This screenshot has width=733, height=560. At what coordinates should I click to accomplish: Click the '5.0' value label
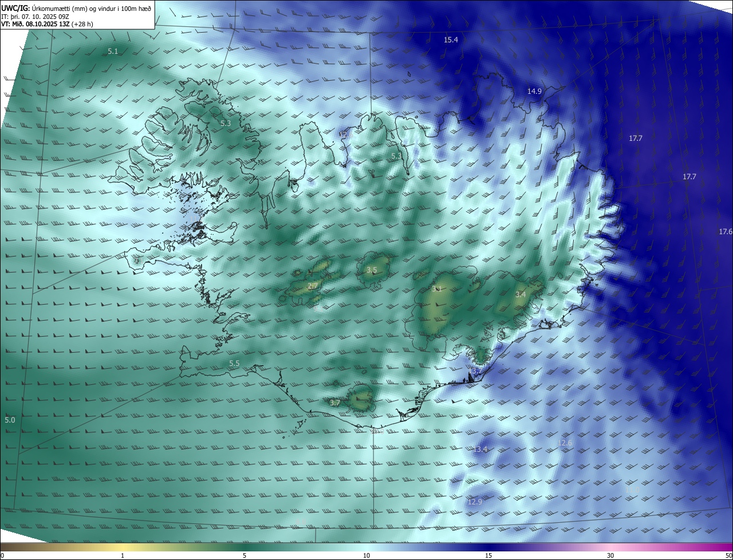point(10,420)
